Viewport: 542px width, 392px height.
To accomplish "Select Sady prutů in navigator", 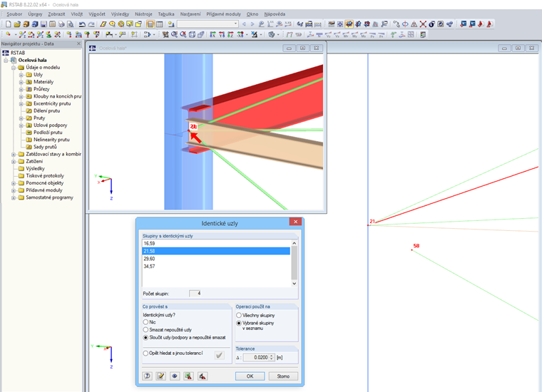I will tap(45, 147).
